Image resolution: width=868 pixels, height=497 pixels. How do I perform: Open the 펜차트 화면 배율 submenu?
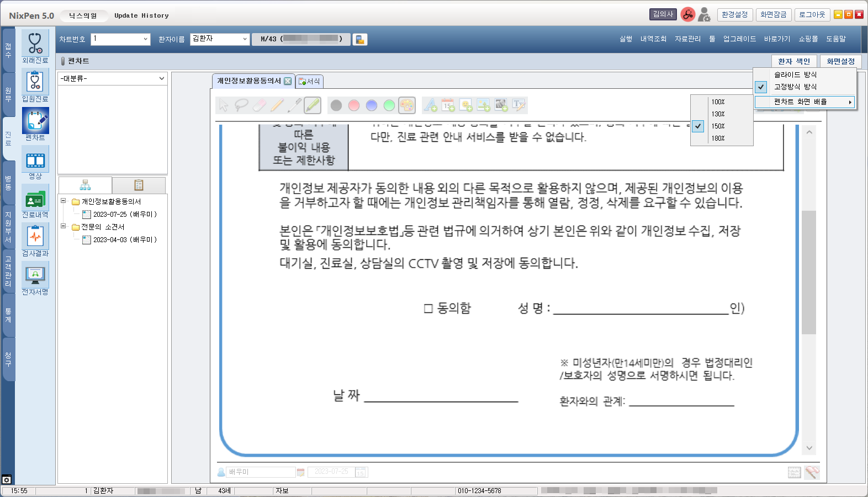coord(805,102)
